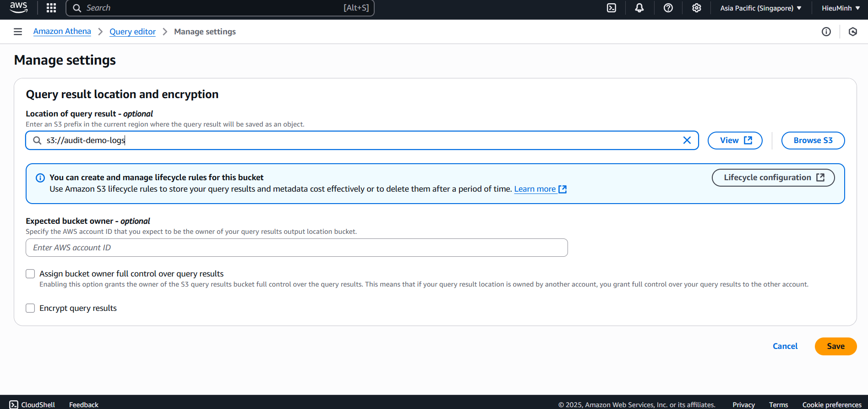Open the Asia Pacific (Singapore) region dropdown
The image size is (868, 409).
pos(761,8)
